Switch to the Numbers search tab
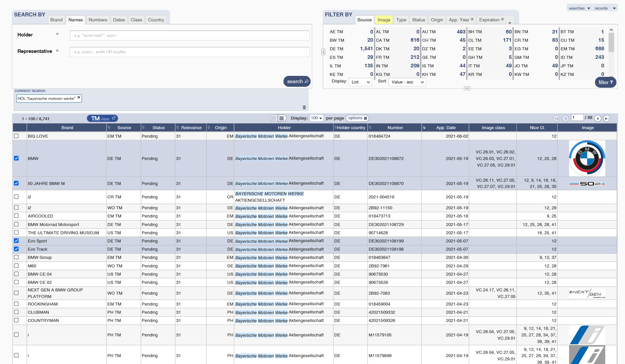The height and width of the screenshot is (364, 625). [x=98, y=20]
